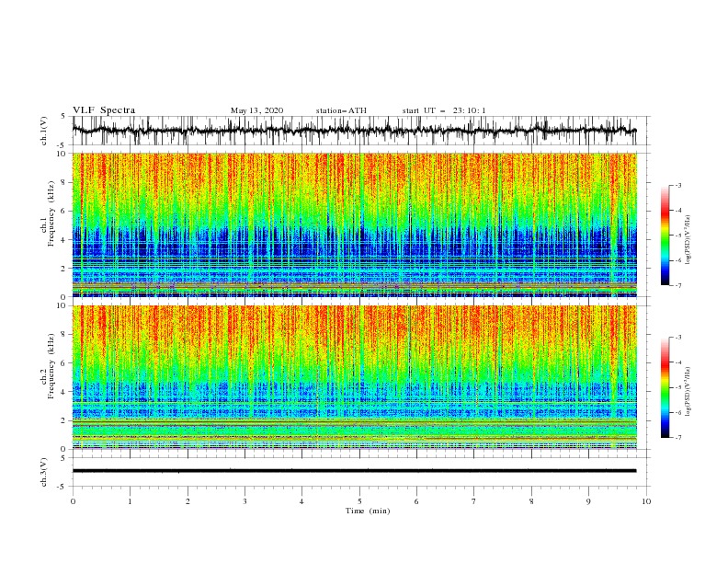Click the "-4" tick on ch.2 colorbar

[677, 362]
